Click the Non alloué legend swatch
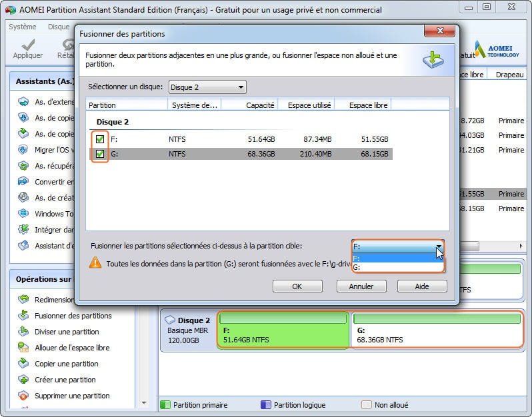Image resolution: width=532 pixels, height=417 pixels. (367, 405)
